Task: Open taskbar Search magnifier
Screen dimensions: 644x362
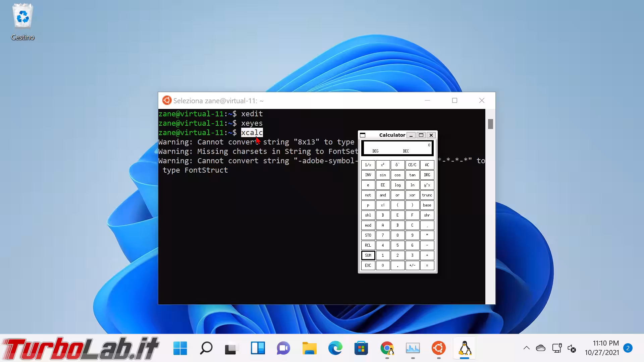Action: pos(206,348)
